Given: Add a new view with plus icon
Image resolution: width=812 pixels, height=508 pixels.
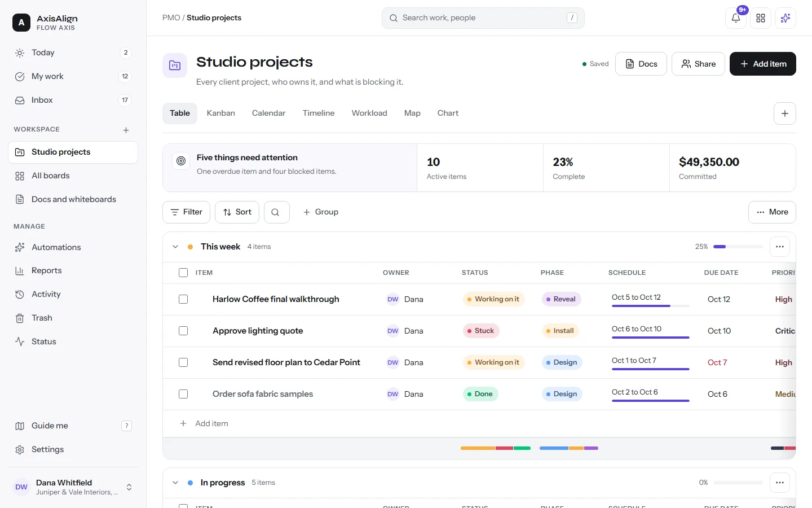Looking at the screenshot, I should [785, 113].
